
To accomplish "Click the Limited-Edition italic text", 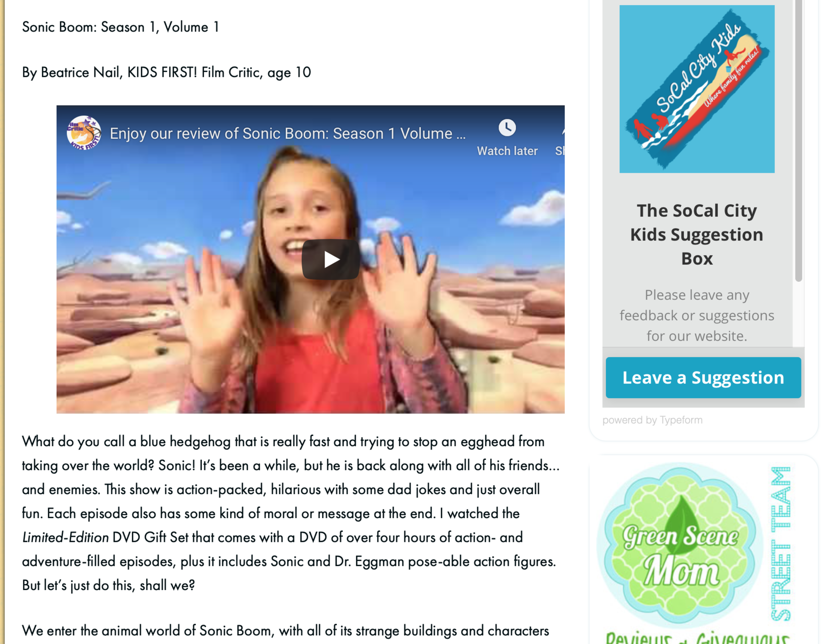I will [x=65, y=538].
